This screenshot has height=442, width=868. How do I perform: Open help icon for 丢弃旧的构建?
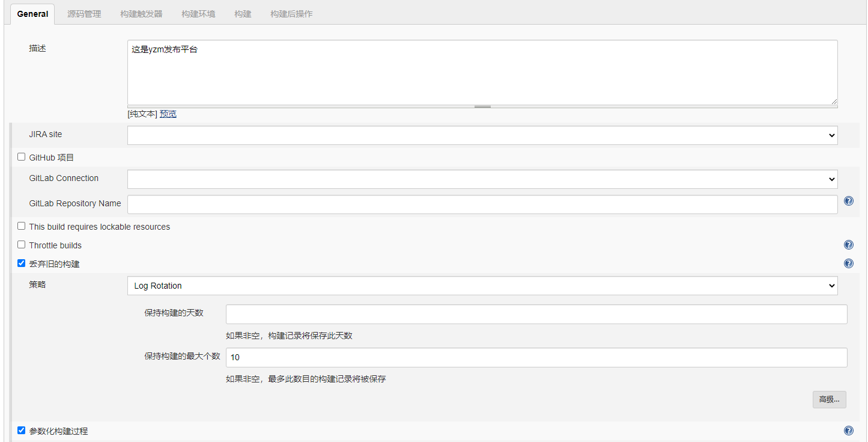click(x=848, y=263)
